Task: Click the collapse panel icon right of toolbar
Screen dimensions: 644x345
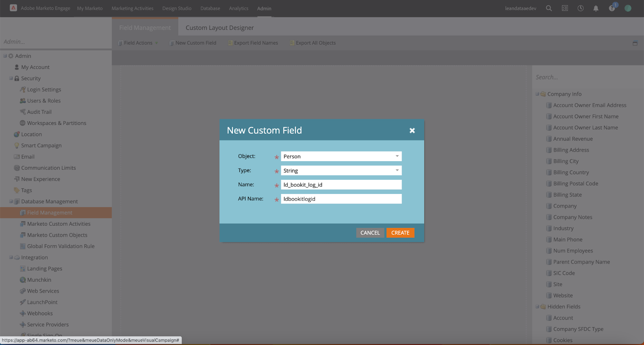Action: [635, 43]
